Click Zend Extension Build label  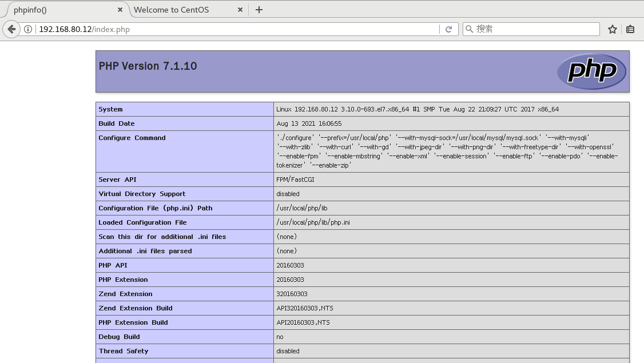coord(136,308)
